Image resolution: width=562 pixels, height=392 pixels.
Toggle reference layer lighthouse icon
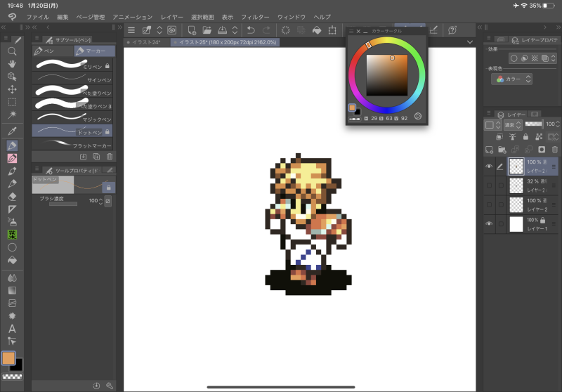click(x=513, y=136)
